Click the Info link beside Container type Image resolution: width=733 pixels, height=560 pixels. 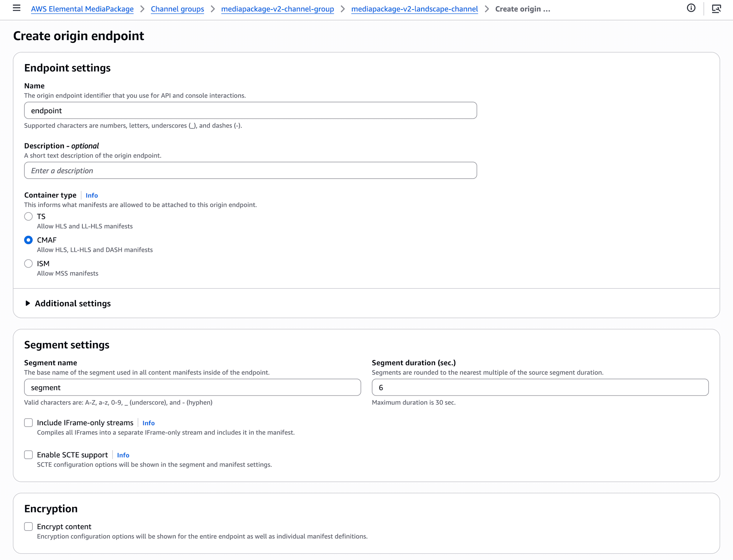click(92, 195)
